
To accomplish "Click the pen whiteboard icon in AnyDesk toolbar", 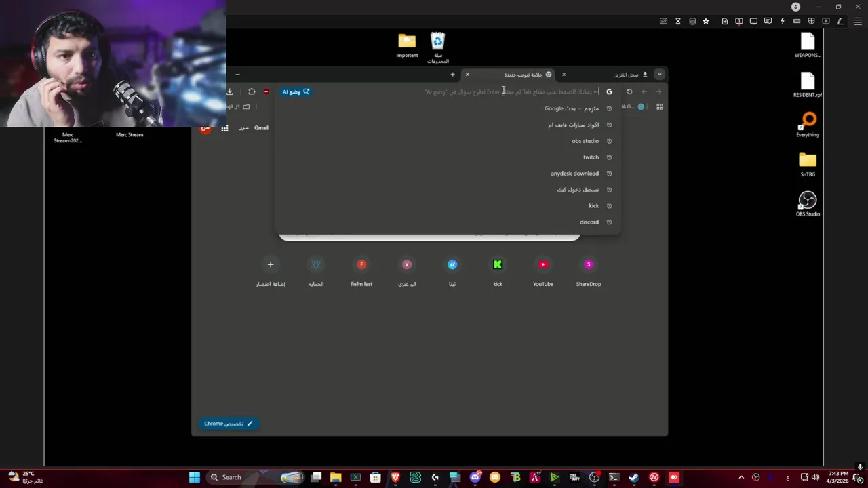I will point(840,21).
